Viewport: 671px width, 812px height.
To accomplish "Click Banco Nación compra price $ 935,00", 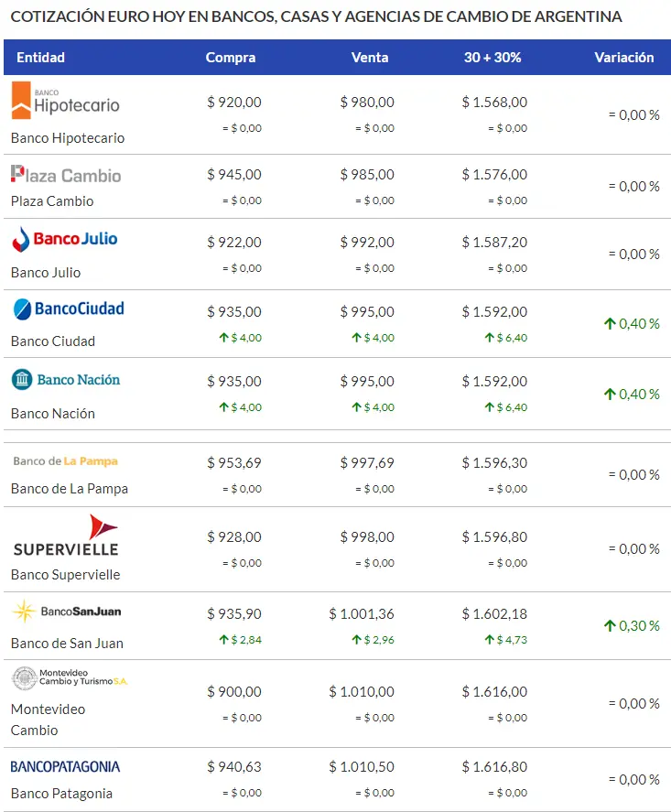I will pyautogui.click(x=234, y=381).
